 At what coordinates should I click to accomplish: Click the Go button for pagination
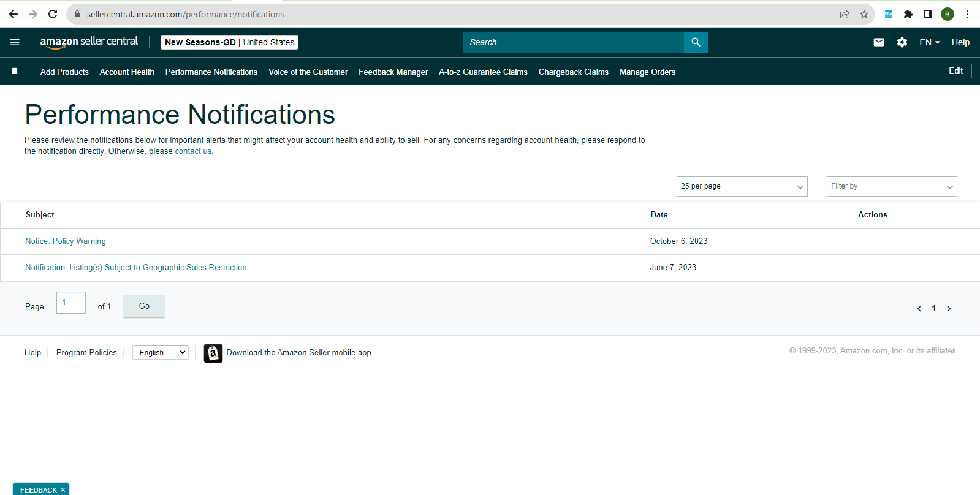pyautogui.click(x=144, y=306)
